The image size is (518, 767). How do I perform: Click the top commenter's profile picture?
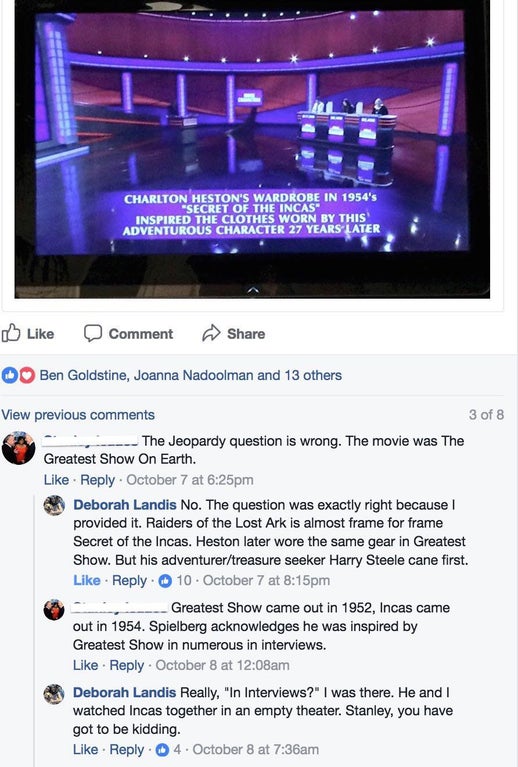tap(19, 448)
